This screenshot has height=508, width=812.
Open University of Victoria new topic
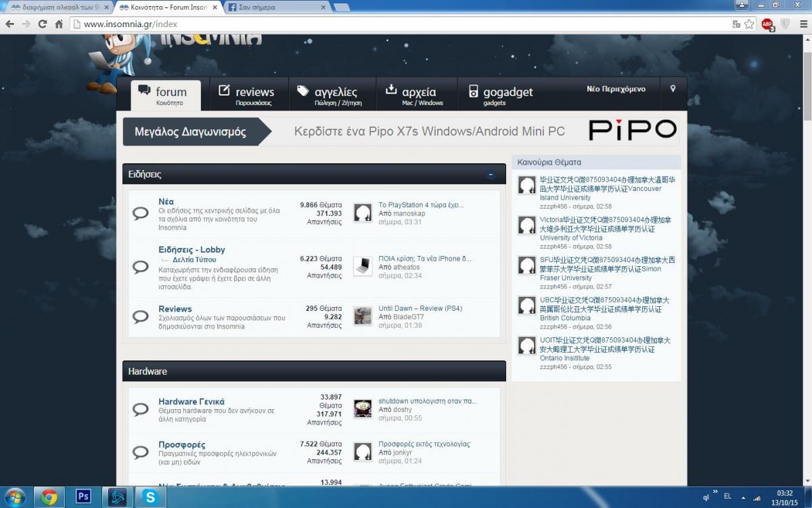point(606,229)
